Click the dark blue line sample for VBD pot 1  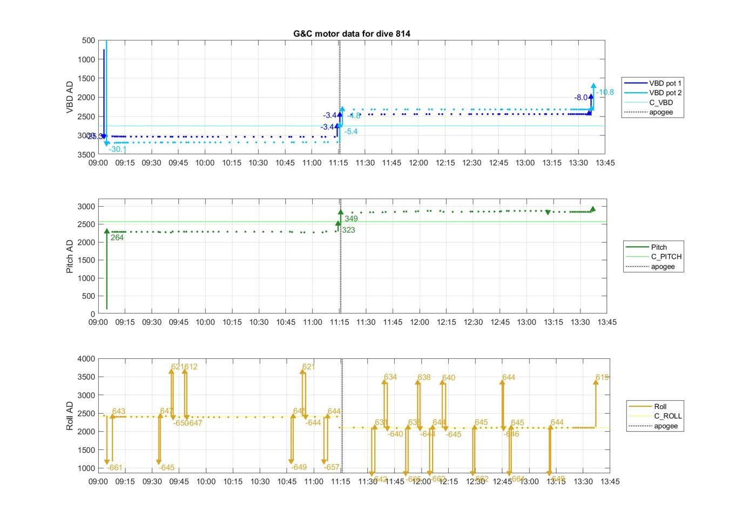635,83
